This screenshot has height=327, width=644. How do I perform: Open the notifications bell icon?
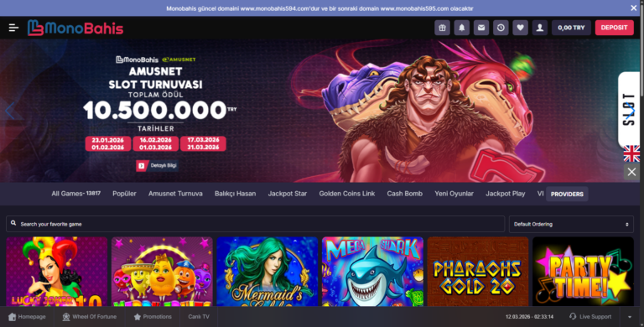pyautogui.click(x=462, y=28)
